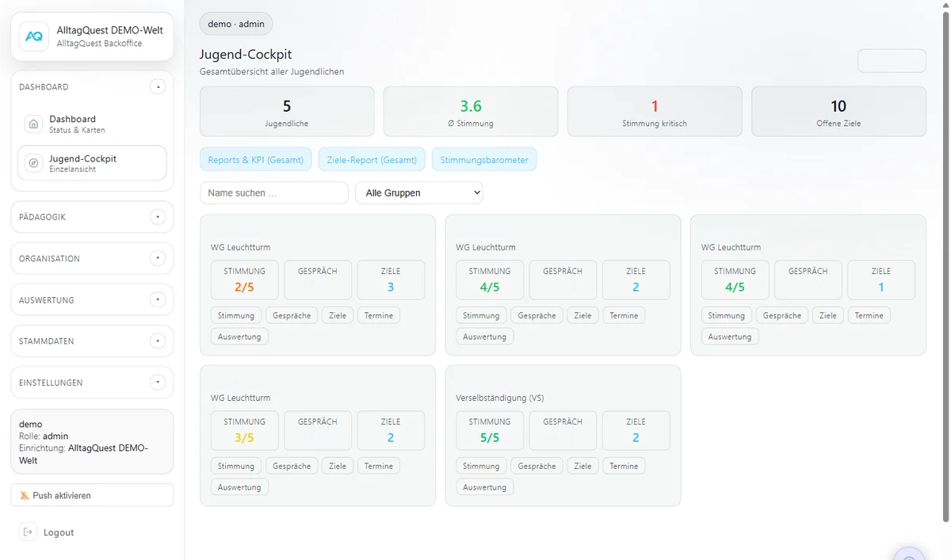Open the floating help icon at bottom right

(909, 554)
